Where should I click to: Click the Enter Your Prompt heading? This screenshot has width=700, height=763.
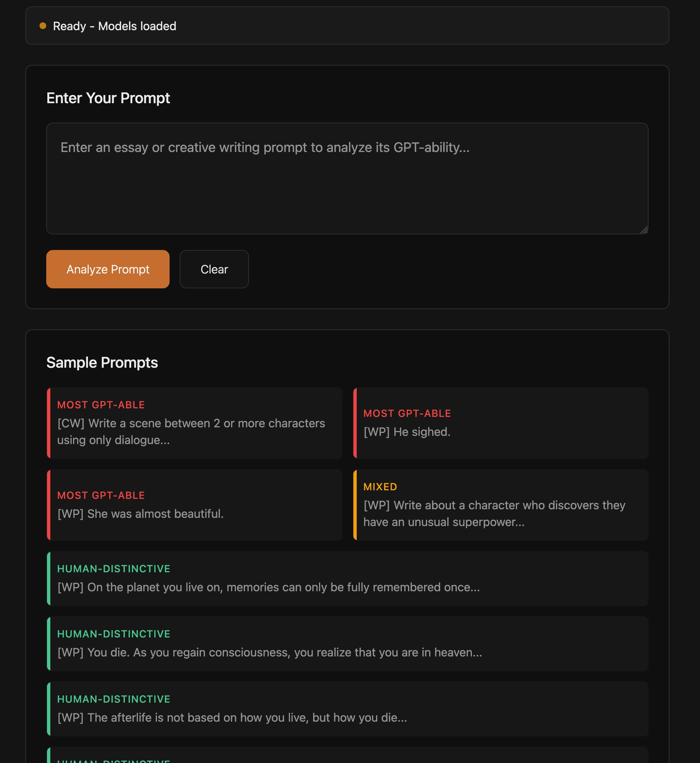[108, 98]
